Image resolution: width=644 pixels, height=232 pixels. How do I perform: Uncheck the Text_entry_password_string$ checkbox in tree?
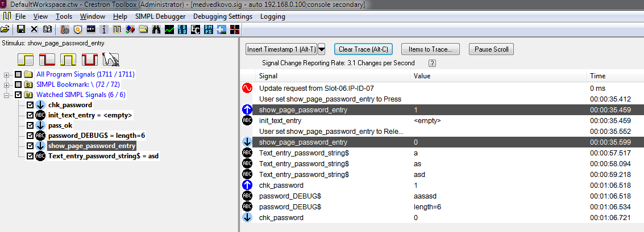[x=30, y=156]
